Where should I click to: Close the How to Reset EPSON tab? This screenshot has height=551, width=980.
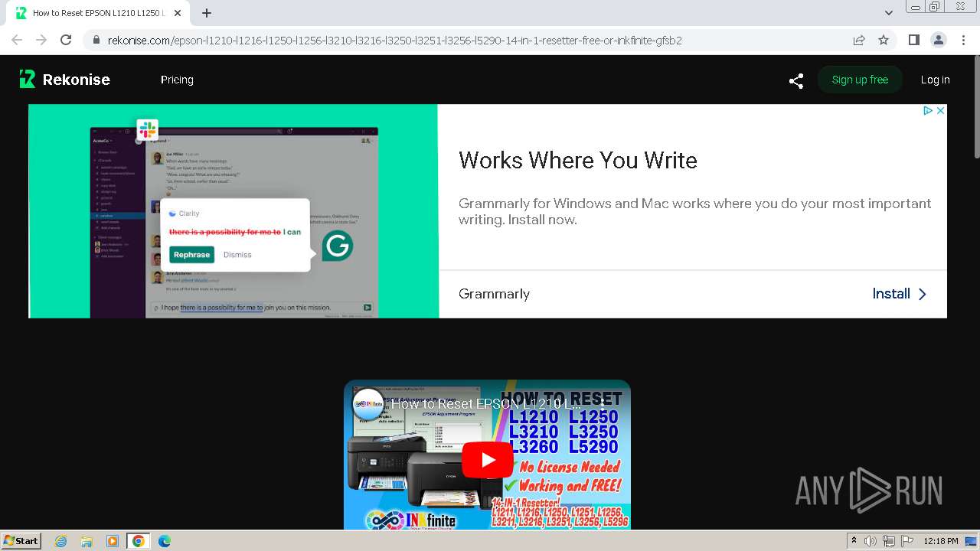click(178, 13)
